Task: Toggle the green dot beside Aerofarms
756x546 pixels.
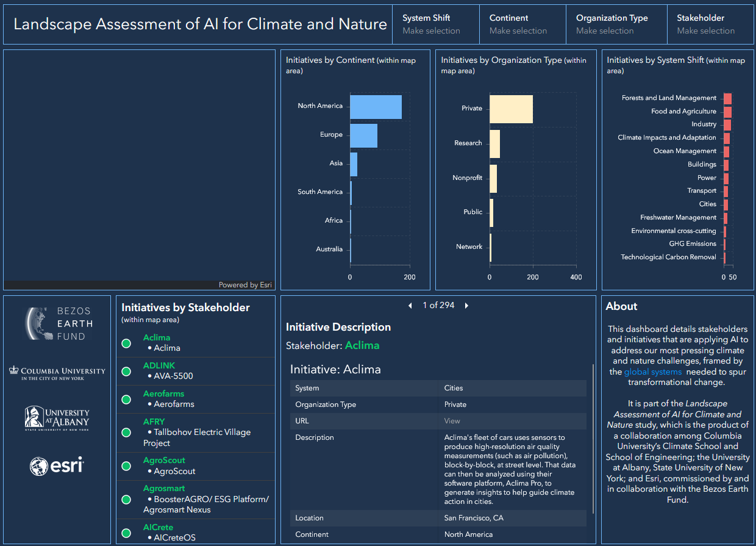Action: (x=126, y=399)
